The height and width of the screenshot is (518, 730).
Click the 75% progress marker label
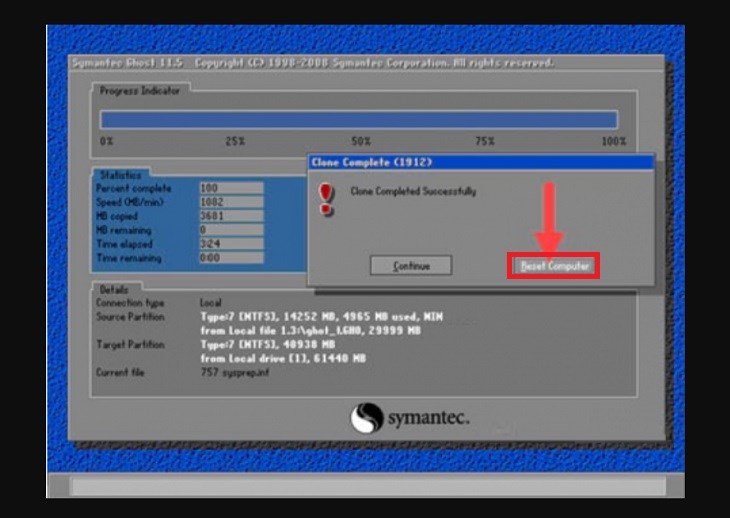pos(485,141)
